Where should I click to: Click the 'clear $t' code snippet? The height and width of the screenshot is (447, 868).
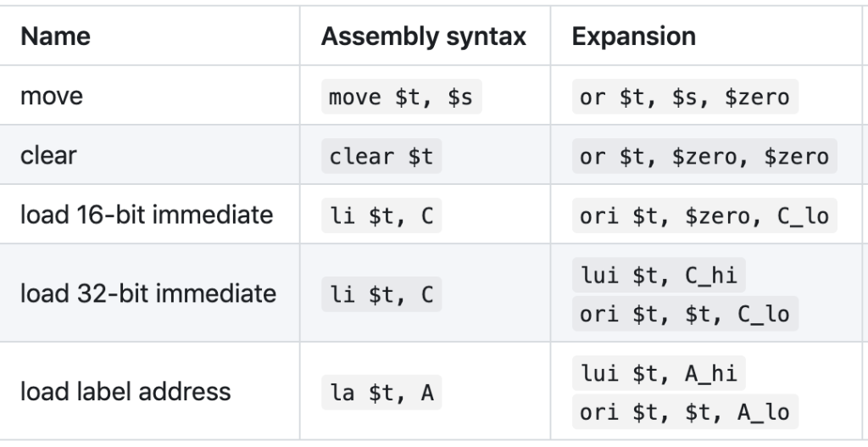point(381,157)
